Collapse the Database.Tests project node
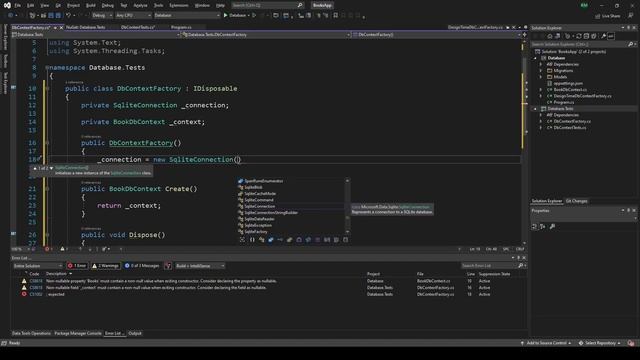This screenshot has width=640, height=360. [x=536, y=109]
